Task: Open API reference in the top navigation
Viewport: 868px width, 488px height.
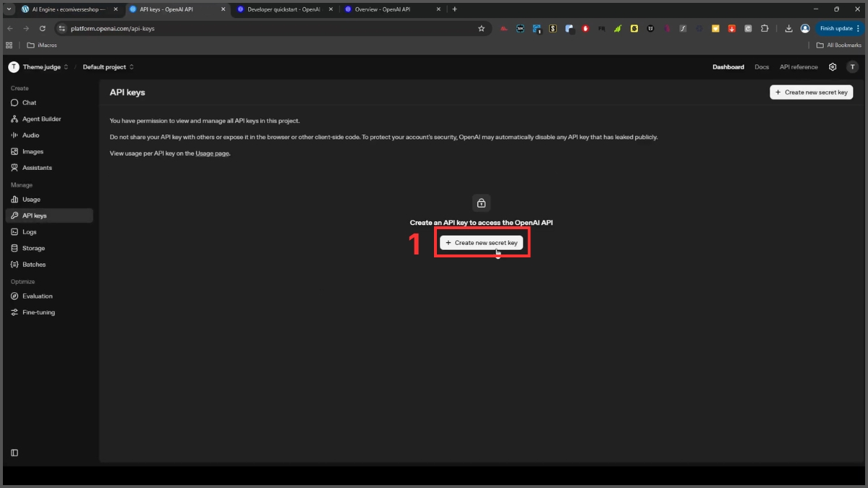Action: 799,67
